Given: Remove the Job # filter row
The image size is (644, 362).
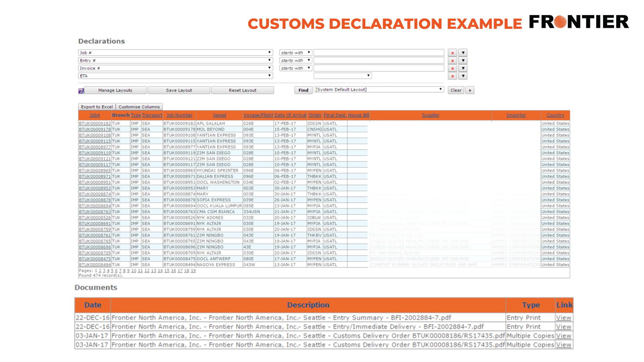Looking at the screenshot, I should (x=452, y=53).
